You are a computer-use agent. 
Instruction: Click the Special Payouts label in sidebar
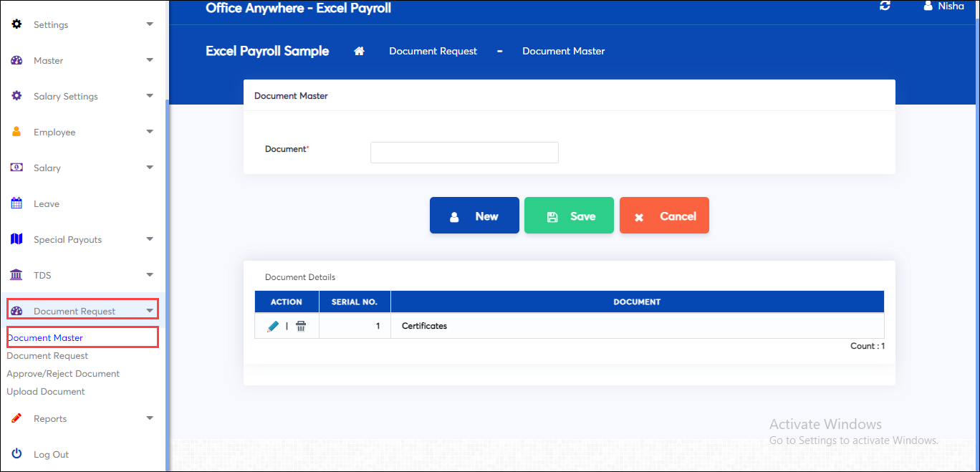(x=68, y=239)
